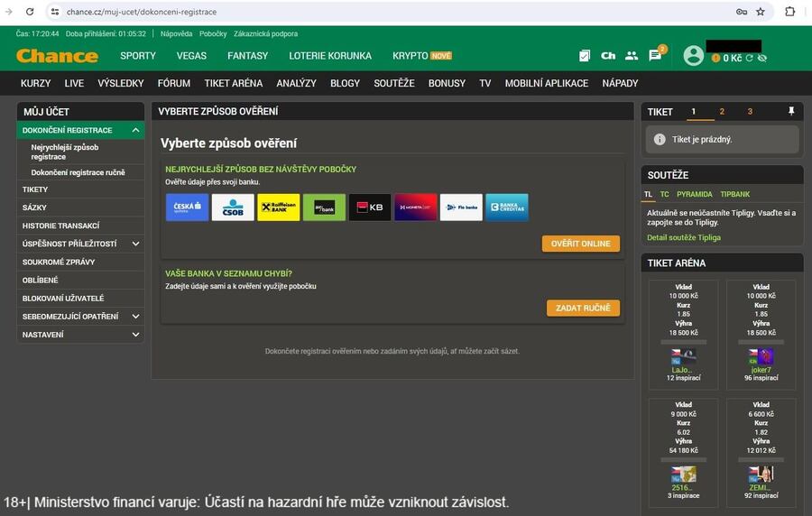The height and width of the screenshot is (516, 812).
Task: Open the Fantasy section
Action: (247, 55)
